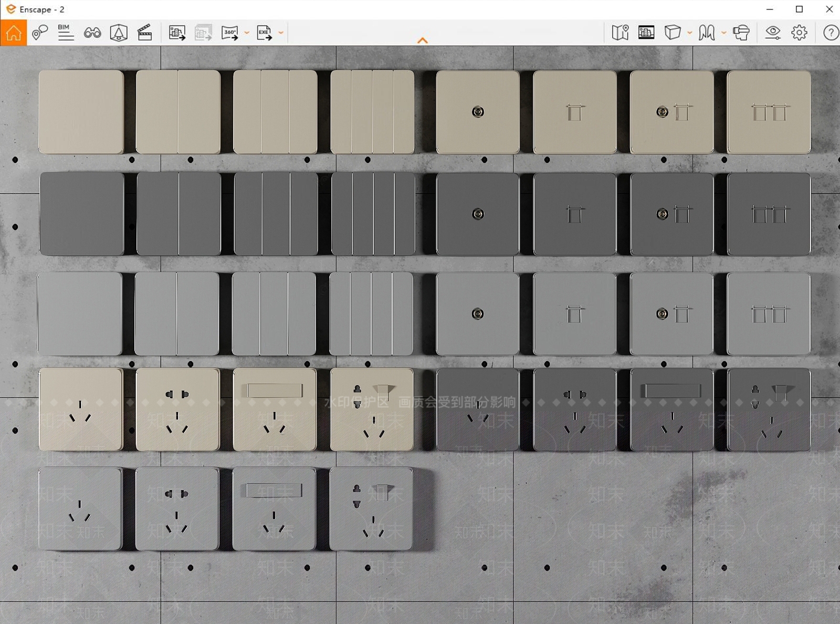Click the EXE standalone export icon
This screenshot has height=624, width=840.
pos(265,33)
